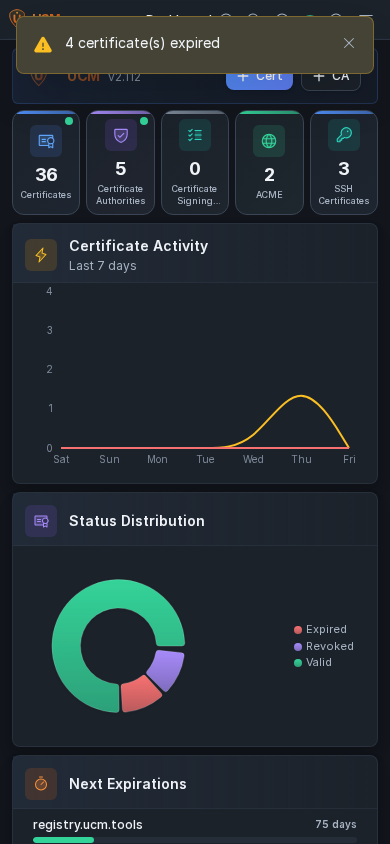
Task: Click the 'Certificates' card label
Action: point(46,195)
